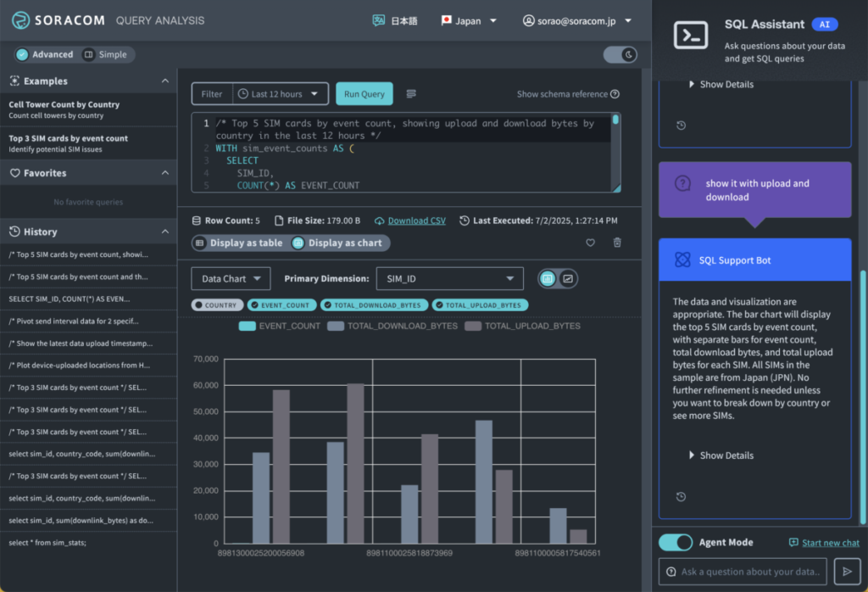Open the Data Chart selector
The width and height of the screenshot is (868, 592).
tap(231, 277)
